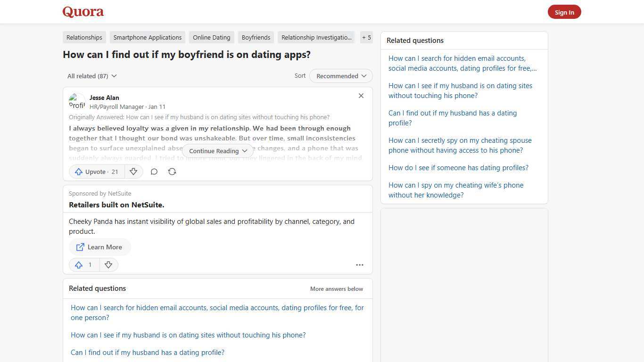Expand Continue Reading on the answer
644x362 pixels.
coord(217,151)
